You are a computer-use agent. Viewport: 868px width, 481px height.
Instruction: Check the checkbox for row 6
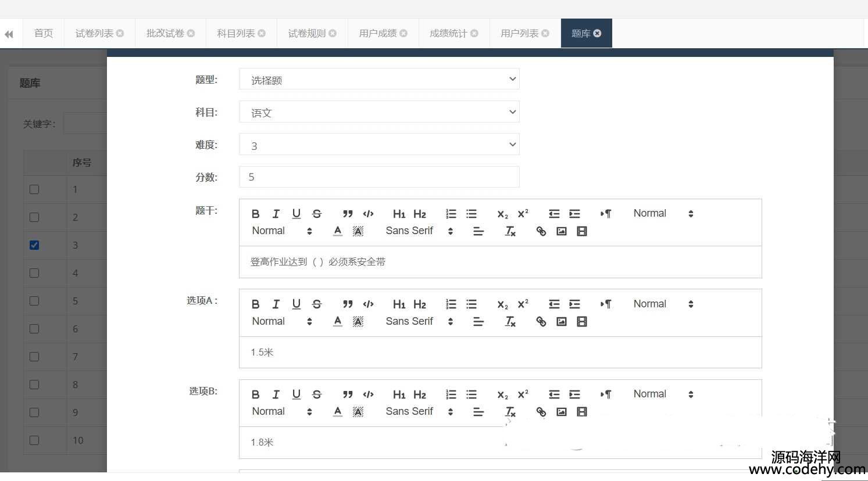coord(34,329)
